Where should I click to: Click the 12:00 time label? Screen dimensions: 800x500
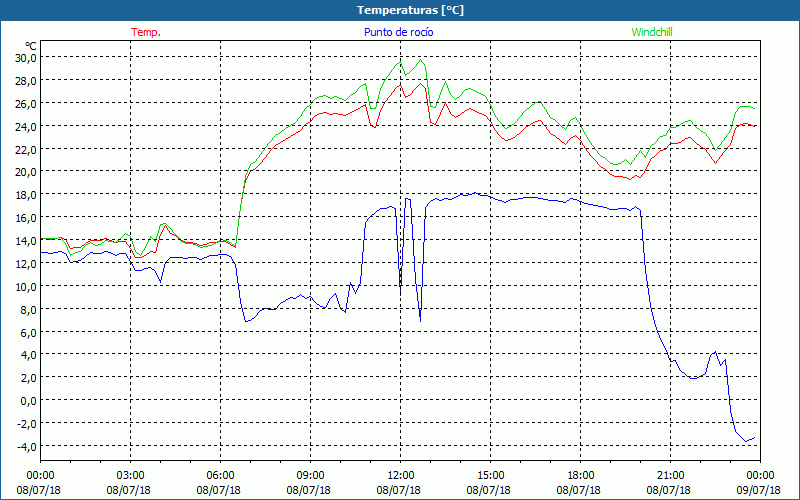tap(401, 476)
